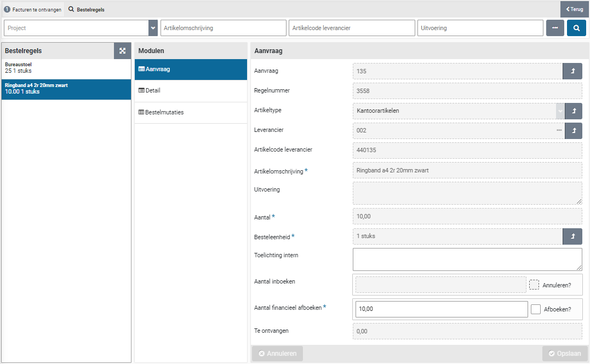Tick the Afboeken? checkbox
Screen dimensions: 590x364
click(x=536, y=309)
